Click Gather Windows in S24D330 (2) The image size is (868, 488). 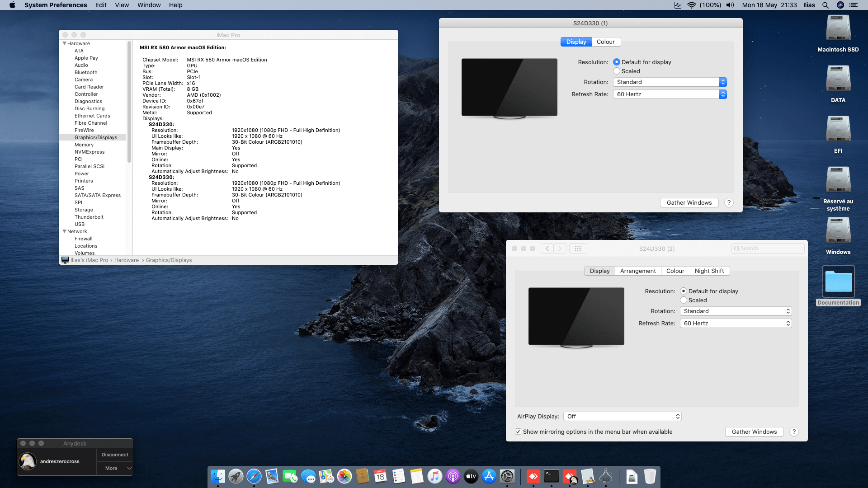pyautogui.click(x=755, y=432)
